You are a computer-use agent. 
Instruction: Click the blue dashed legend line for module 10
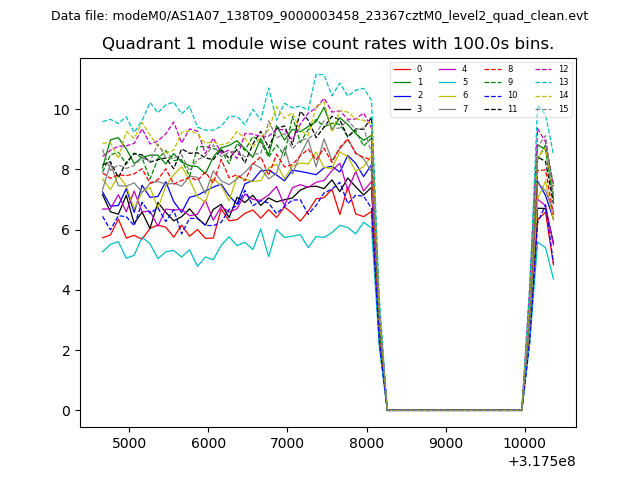point(493,95)
